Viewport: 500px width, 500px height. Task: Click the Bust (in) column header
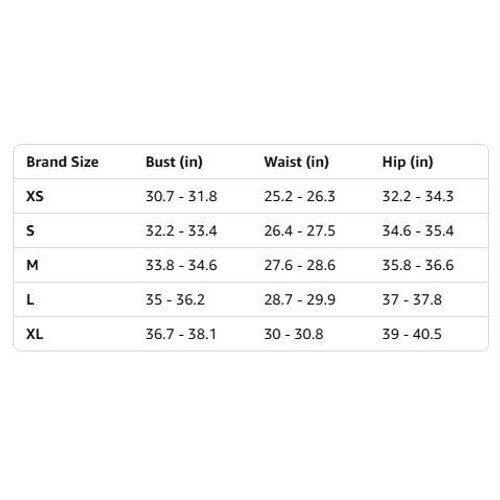click(174, 162)
